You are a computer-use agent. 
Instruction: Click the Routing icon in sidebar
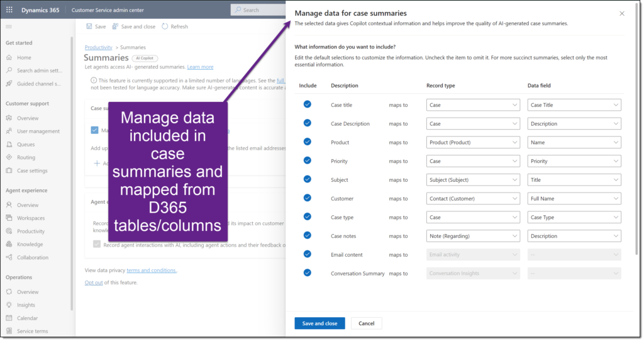[9, 157]
